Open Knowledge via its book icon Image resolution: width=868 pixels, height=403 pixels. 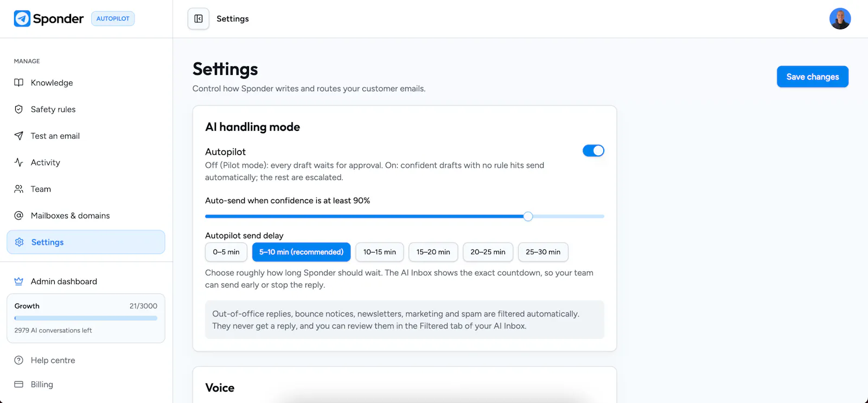[x=19, y=83]
